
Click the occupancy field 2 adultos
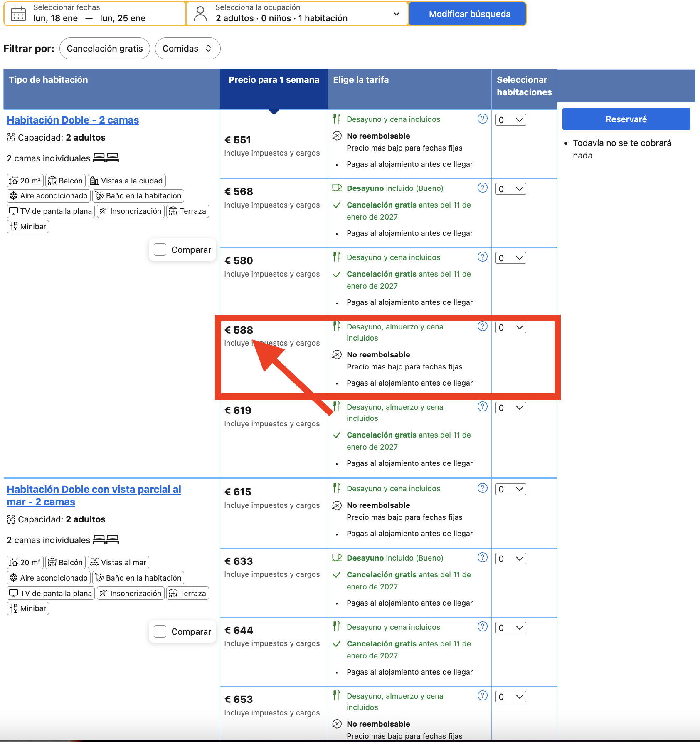[297, 14]
